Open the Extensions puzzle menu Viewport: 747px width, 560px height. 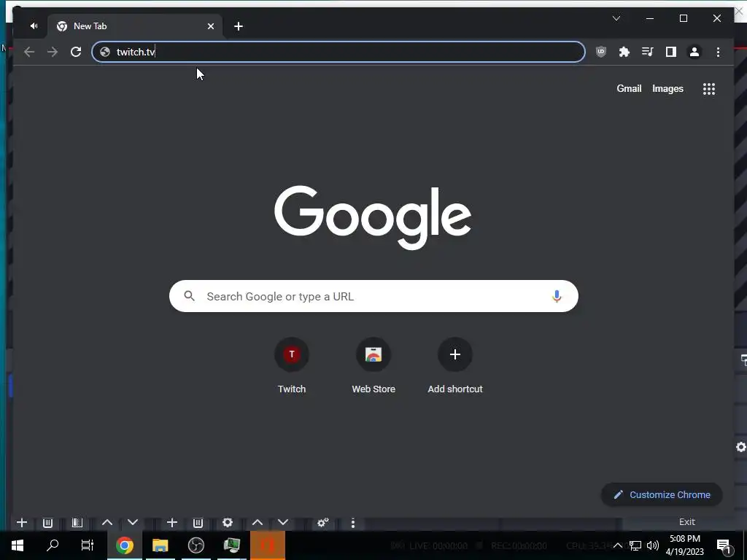tap(624, 52)
